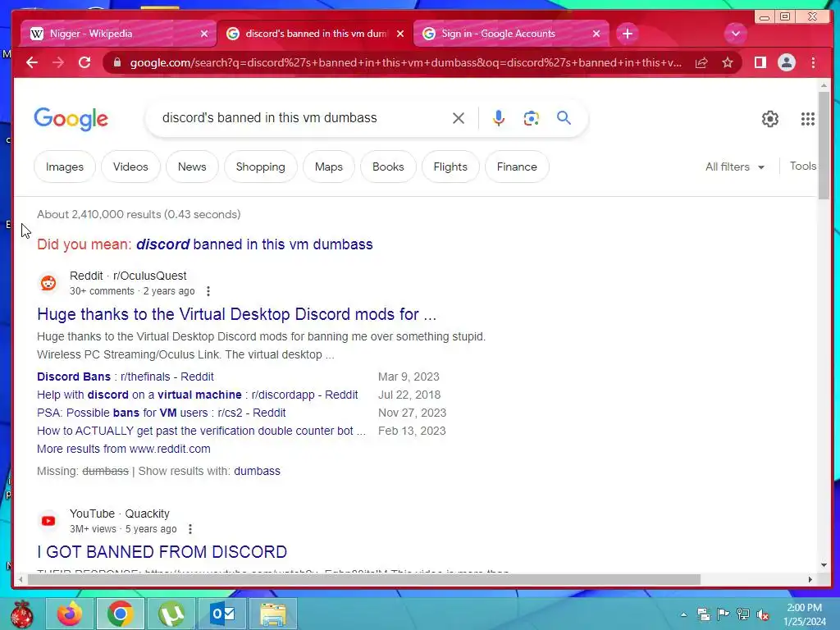Open Huge thanks to Virtual Desktop Discord result
The height and width of the screenshot is (630, 840).
pos(237,314)
